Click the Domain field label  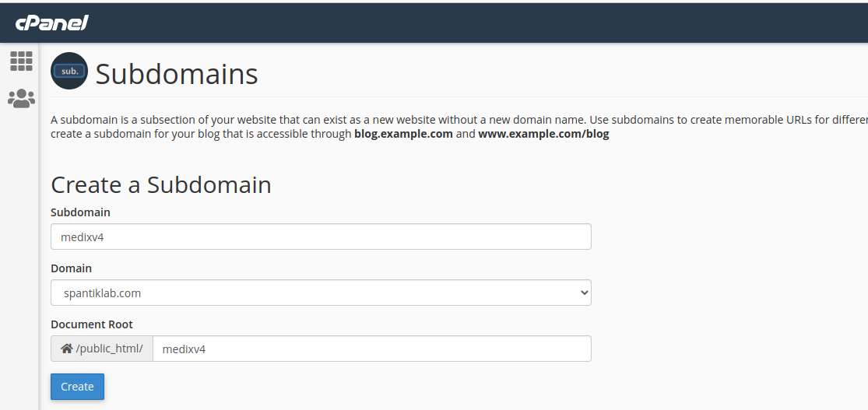tap(71, 268)
